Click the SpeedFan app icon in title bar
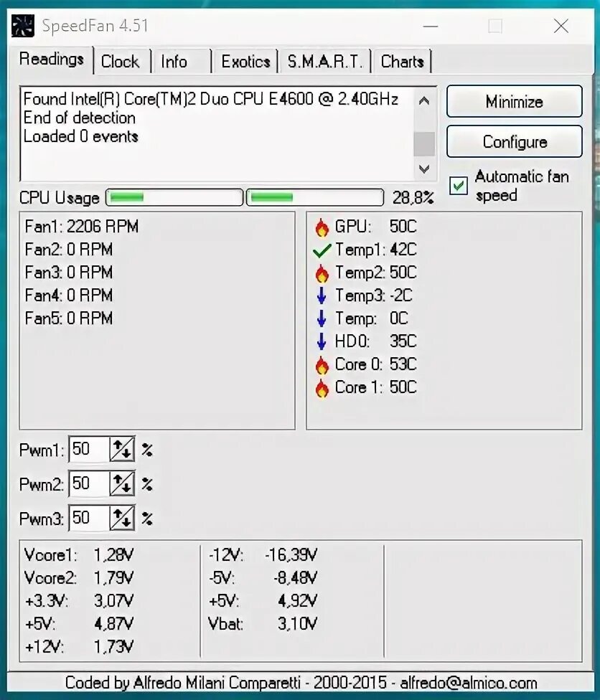This screenshot has height=700, width=600. click(22, 26)
